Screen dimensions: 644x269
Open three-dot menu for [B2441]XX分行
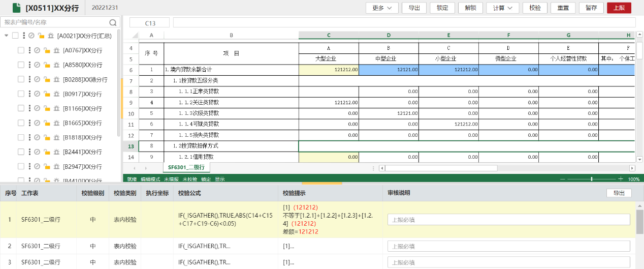pyautogui.click(x=29, y=152)
